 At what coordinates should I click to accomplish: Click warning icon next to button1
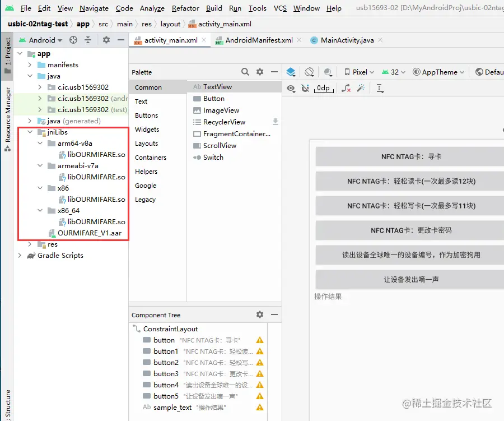click(260, 351)
